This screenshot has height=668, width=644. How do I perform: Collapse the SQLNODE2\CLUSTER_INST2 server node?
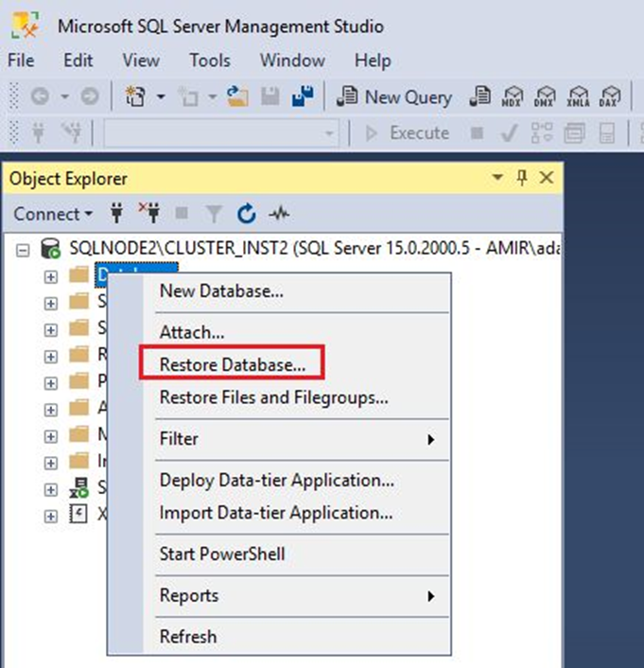[x=25, y=250]
